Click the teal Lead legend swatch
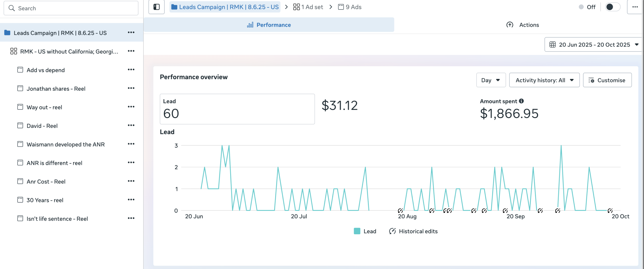This screenshot has height=269, width=644. click(357, 231)
